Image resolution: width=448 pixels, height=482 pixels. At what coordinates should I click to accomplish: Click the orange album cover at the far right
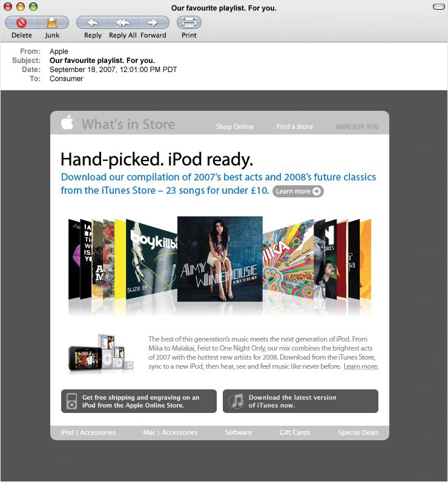(365, 259)
